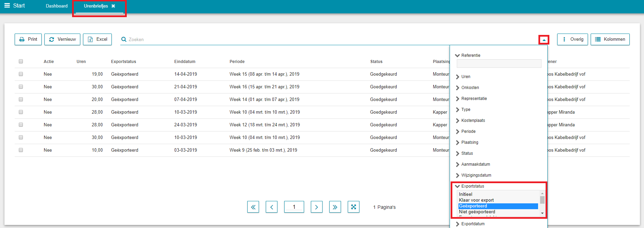Check the row dated 07-04-2019
The image size is (644, 228).
click(x=21, y=100)
